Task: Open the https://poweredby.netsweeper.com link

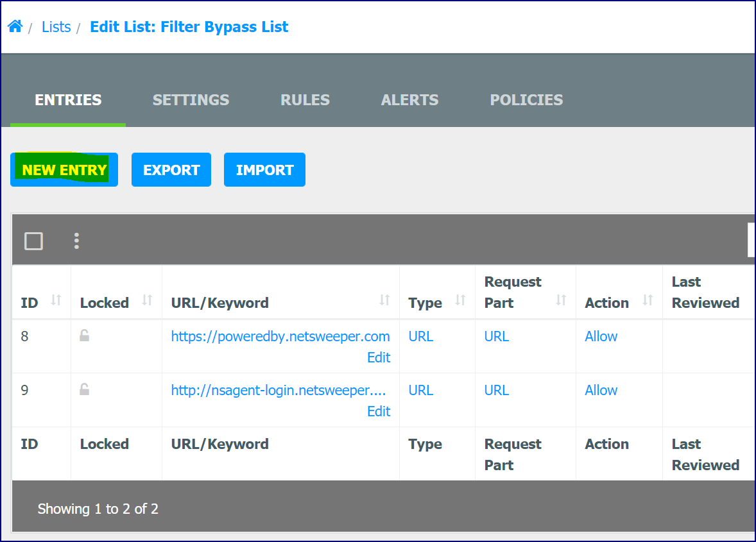Action: (280, 336)
